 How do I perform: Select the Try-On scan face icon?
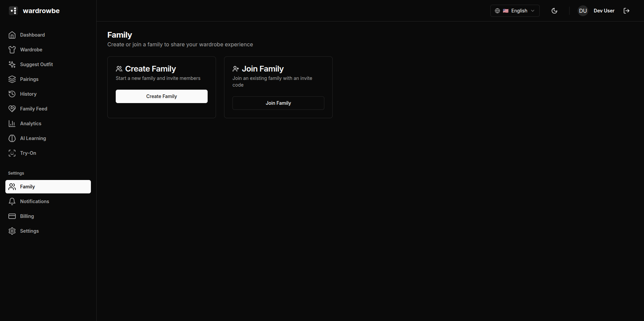(x=12, y=153)
